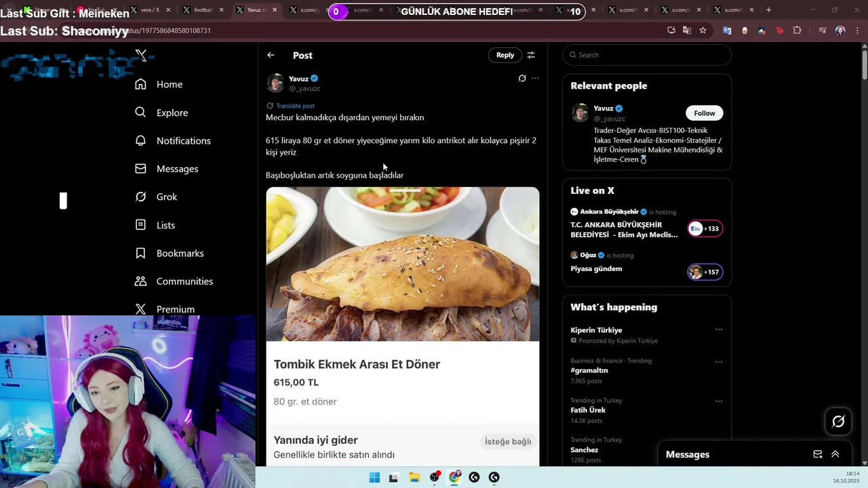Open a new browser tab
This screenshot has width=868, height=488.
[768, 10]
